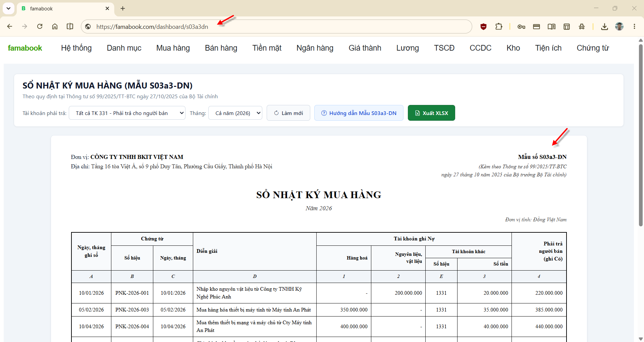
Task: Open the Tiền mặt menu
Action: [x=267, y=48]
